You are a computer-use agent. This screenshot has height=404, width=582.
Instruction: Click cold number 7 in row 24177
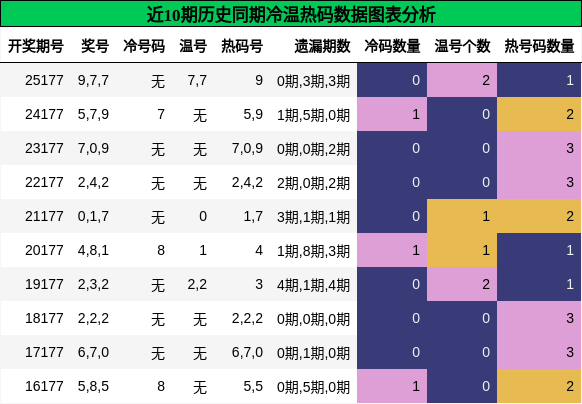pyautogui.click(x=161, y=114)
